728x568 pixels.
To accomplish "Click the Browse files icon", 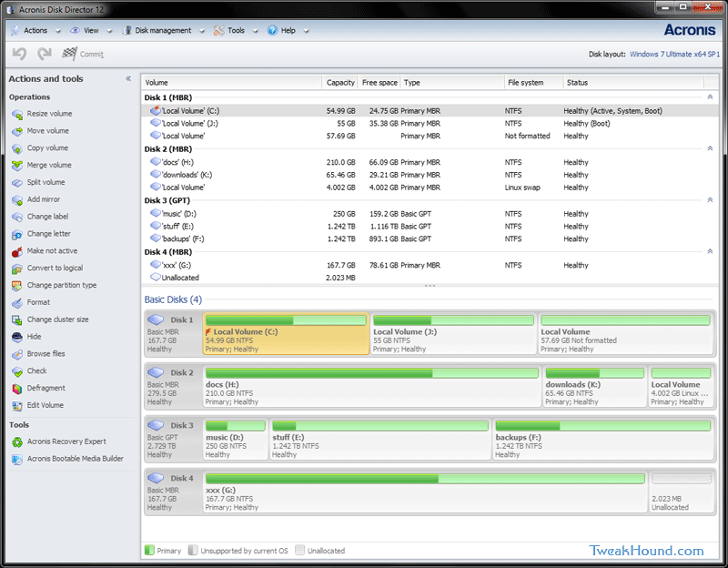I will coord(17,354).
